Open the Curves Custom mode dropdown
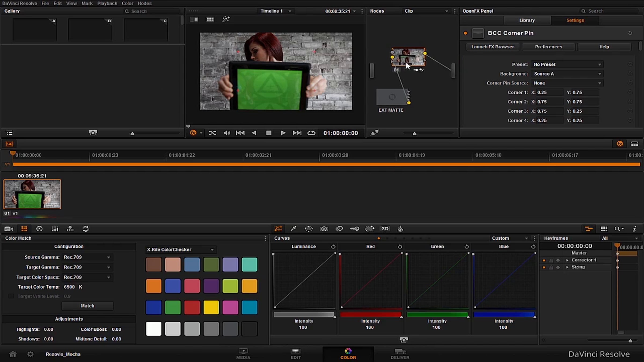 [x=509, y=238]
